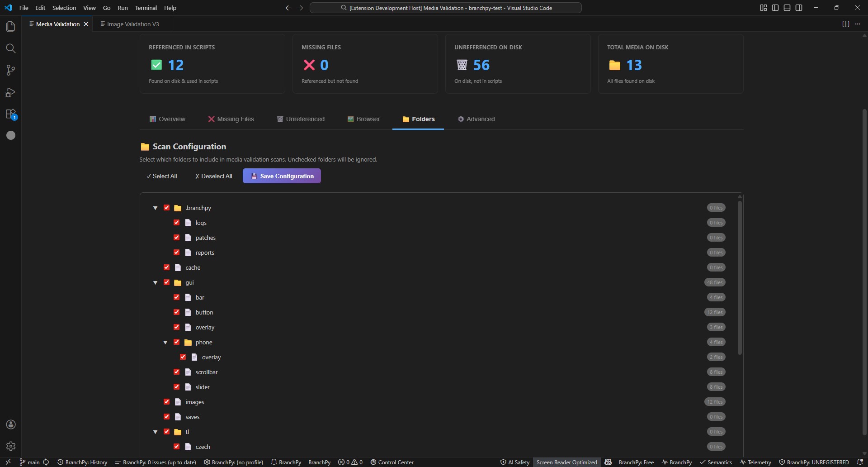Click the notifications bell in status bar

860,462
